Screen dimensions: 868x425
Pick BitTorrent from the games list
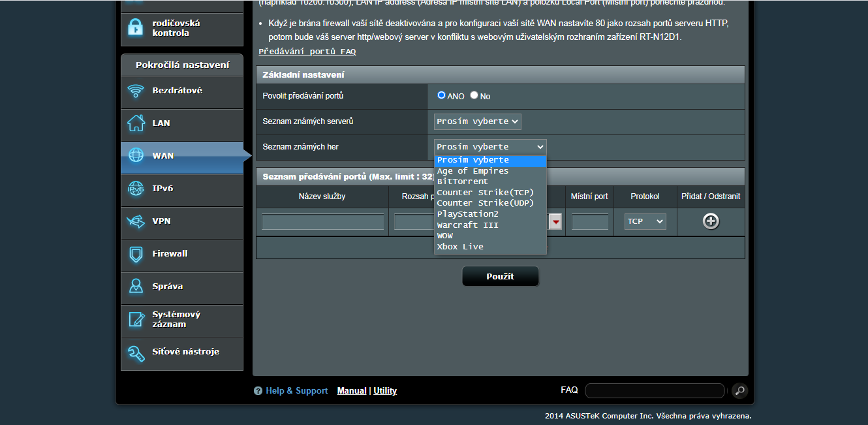[462, 181]
